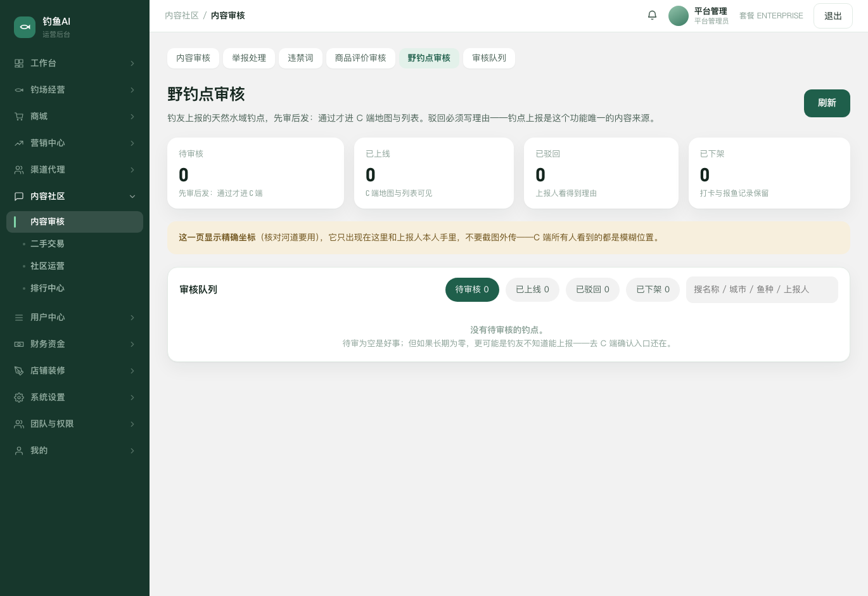Click the 营销中心 trend icon
868x596 pixels.
[19, 143]
